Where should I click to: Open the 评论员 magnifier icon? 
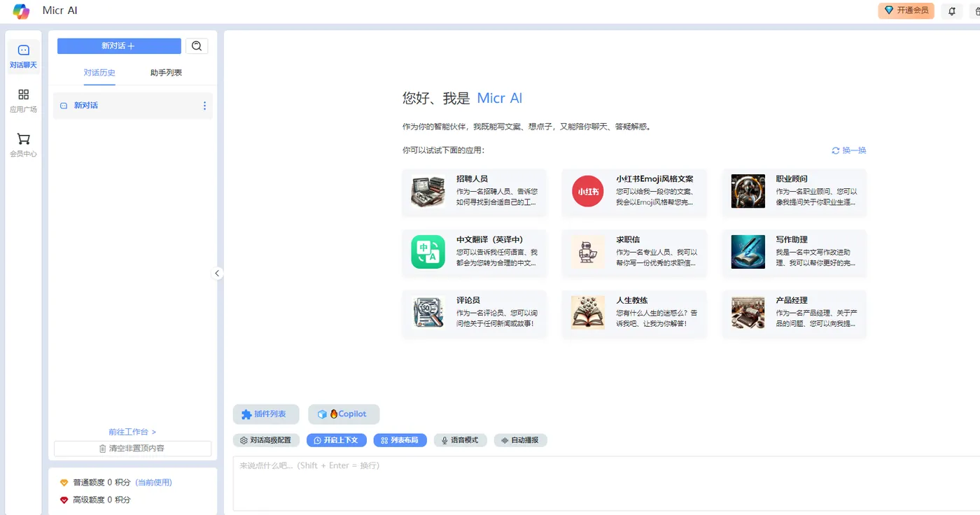point(428,313)
